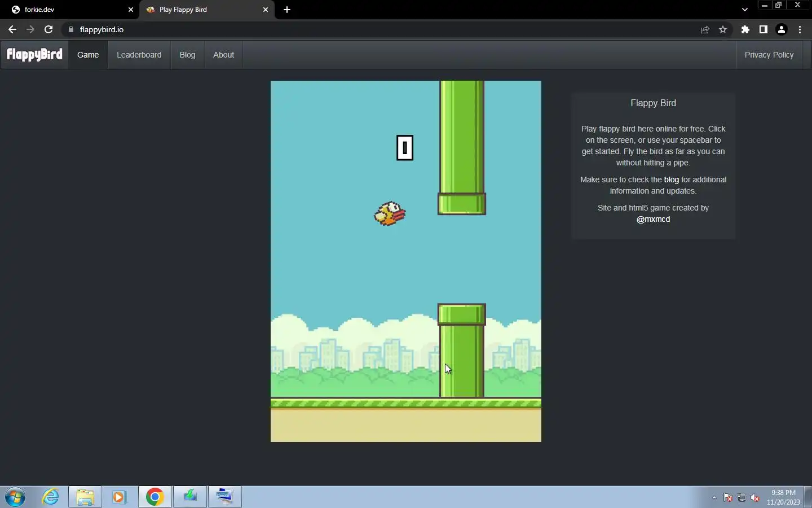The width and height of the screenshot is (812, 508).
Task: Go back in browser history
Action: [x=12, y=29]
